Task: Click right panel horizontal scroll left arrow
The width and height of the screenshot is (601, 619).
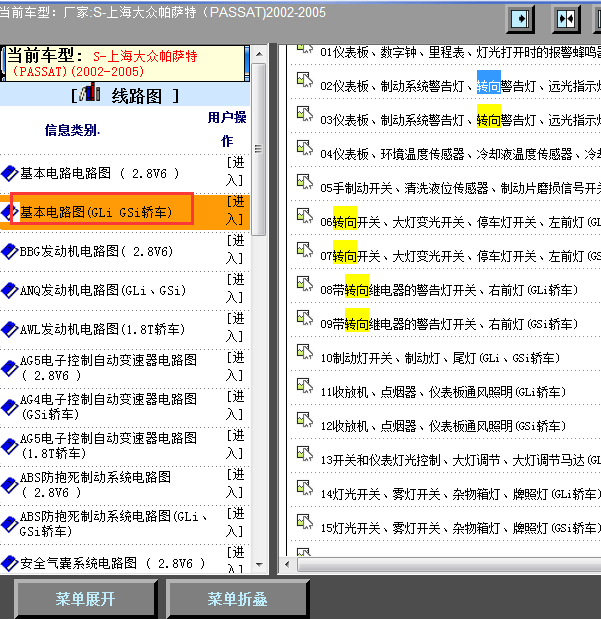Action: 287,565
